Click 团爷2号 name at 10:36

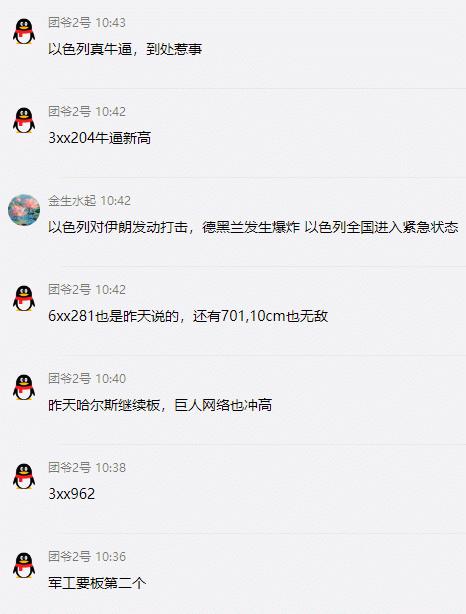click(x=69, y=556)
